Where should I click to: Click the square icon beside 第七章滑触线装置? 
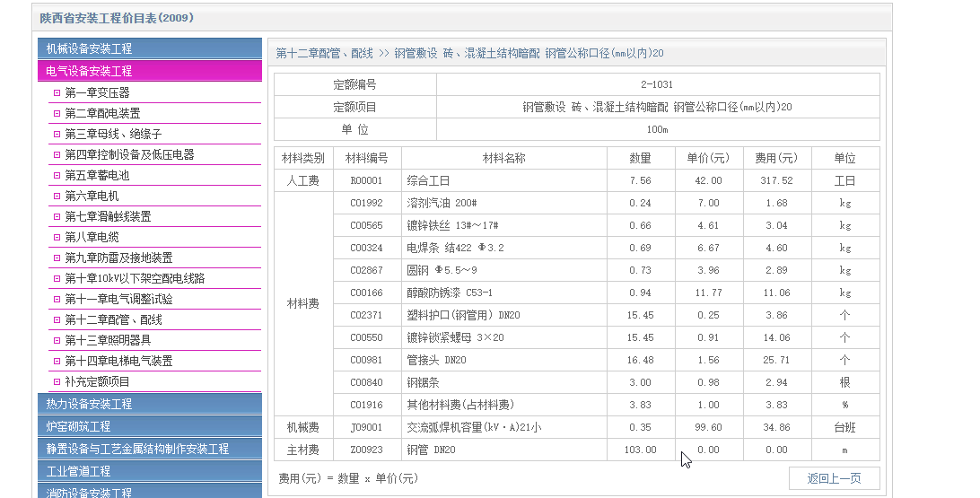tap(57, 217)
